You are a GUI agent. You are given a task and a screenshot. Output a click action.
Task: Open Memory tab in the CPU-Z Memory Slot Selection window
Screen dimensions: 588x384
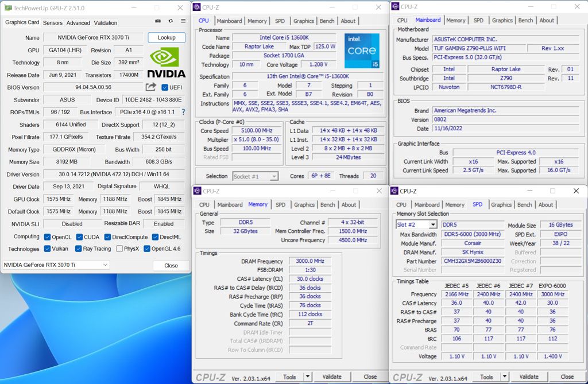click(x=455, y=205)
